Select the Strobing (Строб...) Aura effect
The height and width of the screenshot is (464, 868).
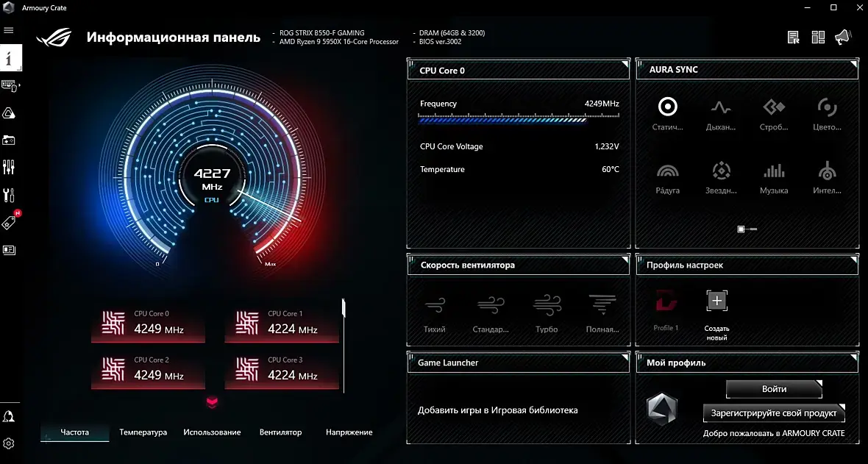pos(774,113)
